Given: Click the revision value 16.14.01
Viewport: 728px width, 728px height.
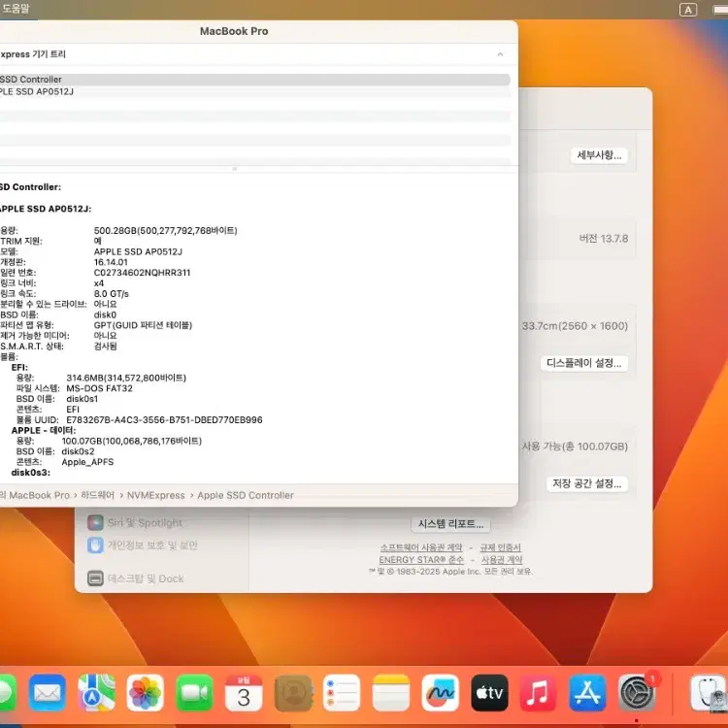Looking at the screenshot, I should (x=111, y=262).
